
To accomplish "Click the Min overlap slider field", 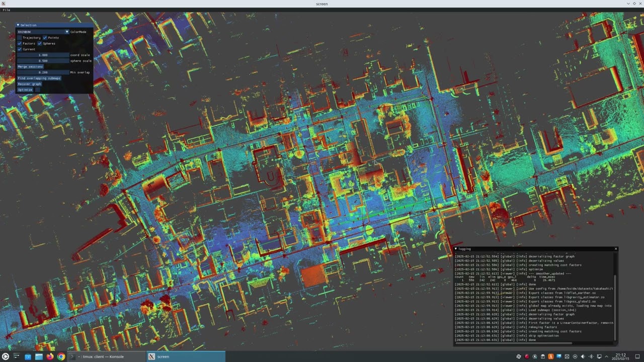I will click(x=43, y=72).
